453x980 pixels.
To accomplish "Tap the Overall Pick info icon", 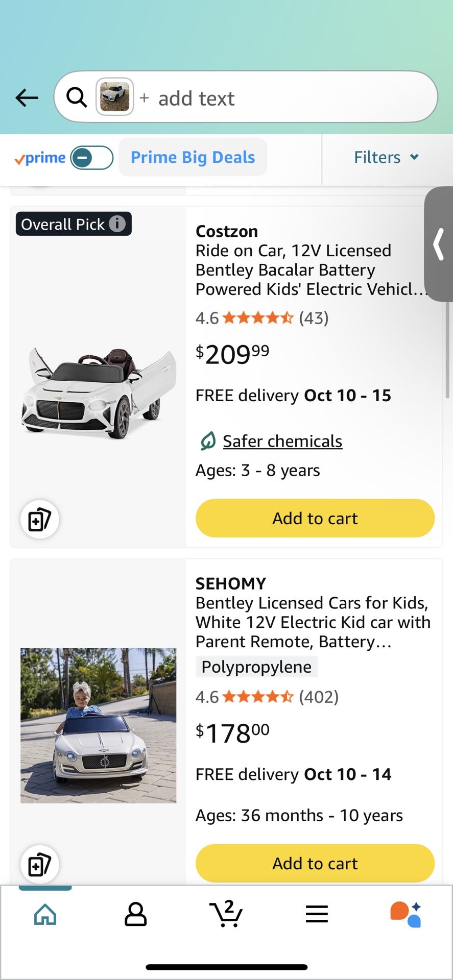I will click(x=117, y=224).
